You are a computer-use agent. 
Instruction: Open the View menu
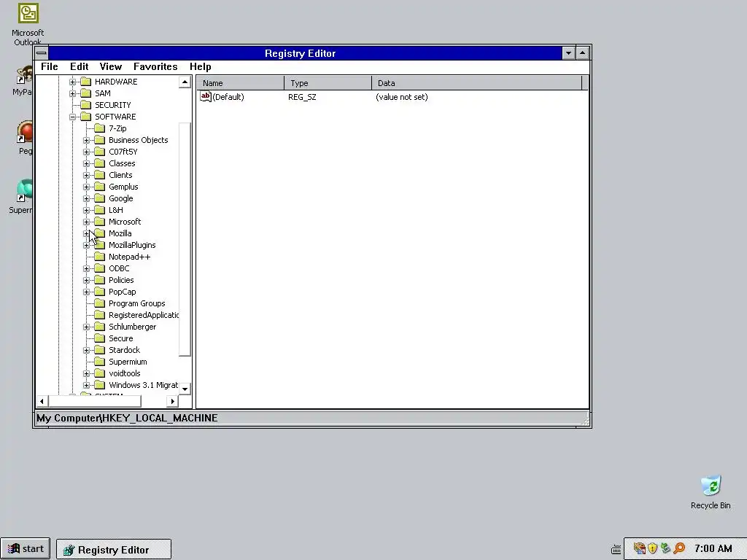point(111,66)
